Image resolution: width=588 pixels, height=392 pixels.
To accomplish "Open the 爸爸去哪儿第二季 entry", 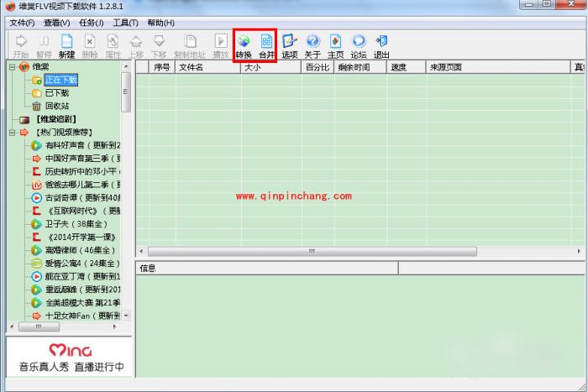I will pos(82,185).
